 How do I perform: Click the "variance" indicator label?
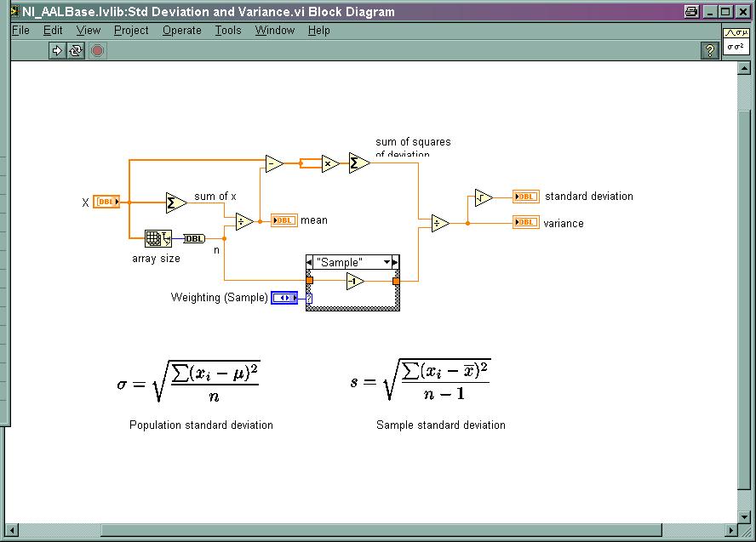(564, 224)
